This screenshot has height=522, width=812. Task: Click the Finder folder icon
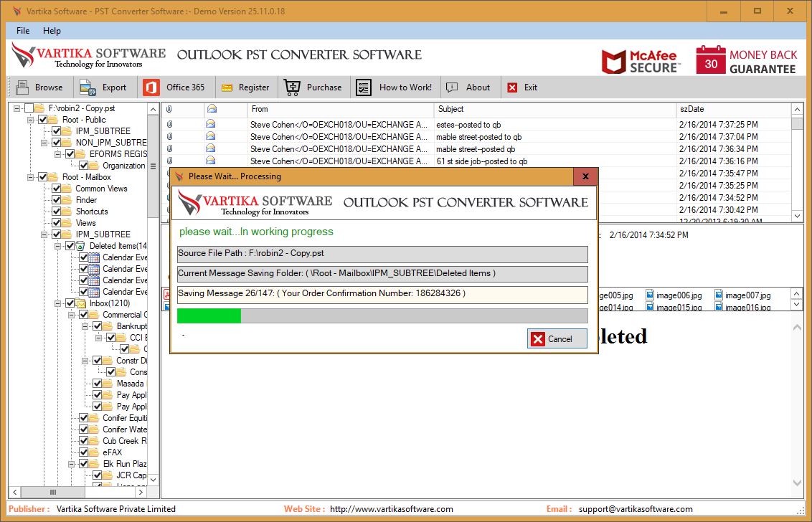coord(67,200)
